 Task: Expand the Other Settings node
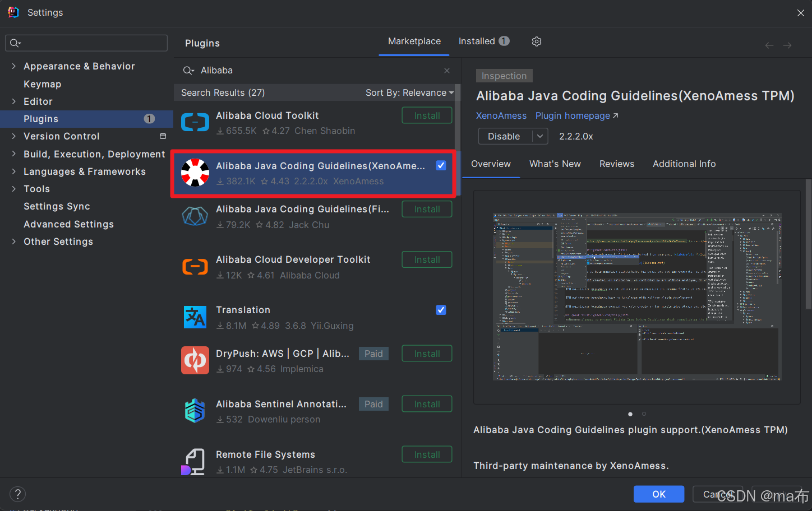click(13, 241)
